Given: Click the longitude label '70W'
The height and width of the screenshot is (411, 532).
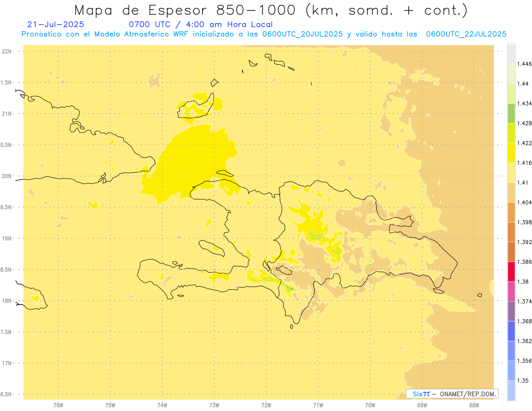Looking at the screenshot, I should pos(370,405).
